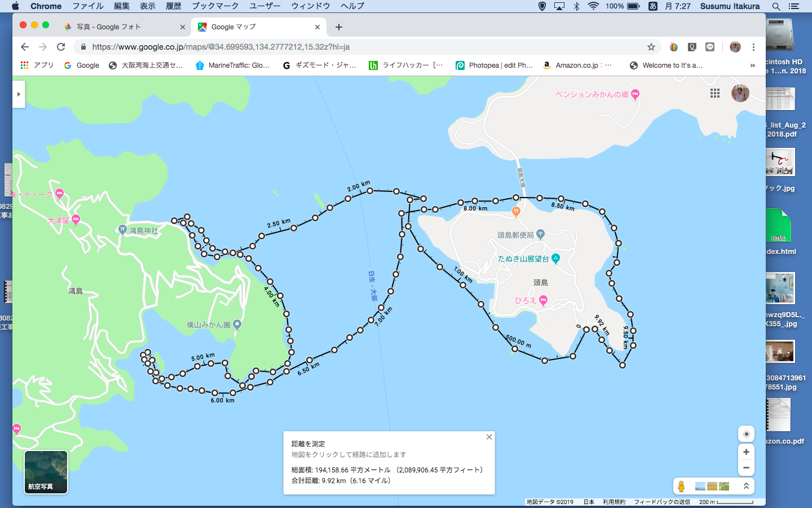Expand the Street View imagery strip

coord(746,486)
